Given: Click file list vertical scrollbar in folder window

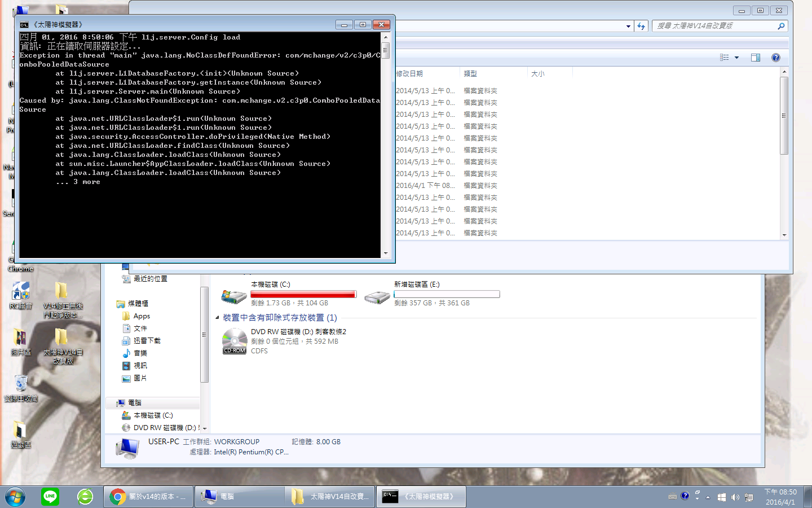Looking at the screenshot, I should pos(784,116).
